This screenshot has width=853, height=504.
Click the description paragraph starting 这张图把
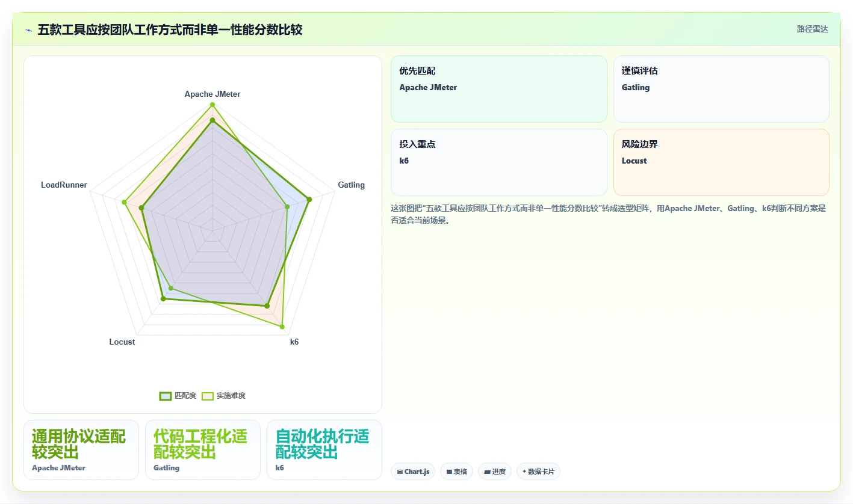(x=609, y=214)
